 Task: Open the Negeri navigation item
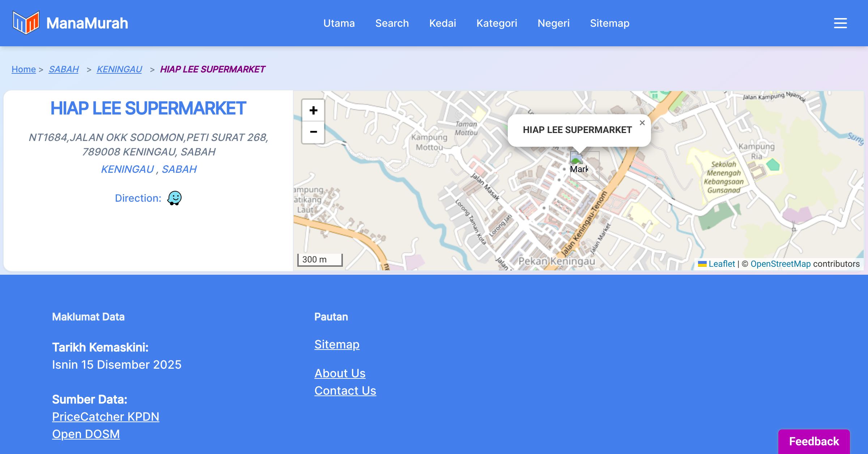553,23
